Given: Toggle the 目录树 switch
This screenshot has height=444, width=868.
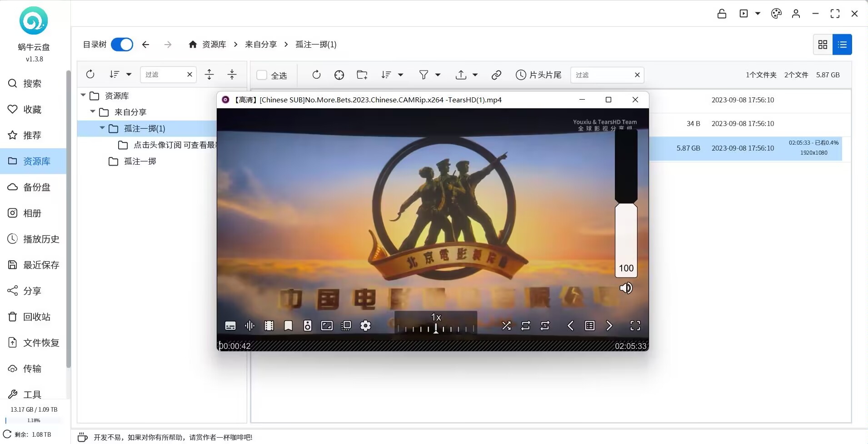Looking at the screenshot, I should point(122,45).
